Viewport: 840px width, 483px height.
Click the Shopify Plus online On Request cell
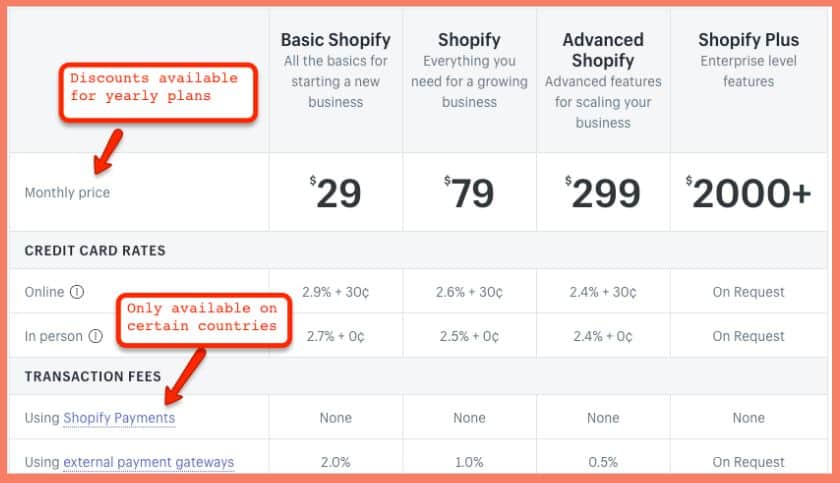[748, 292]
